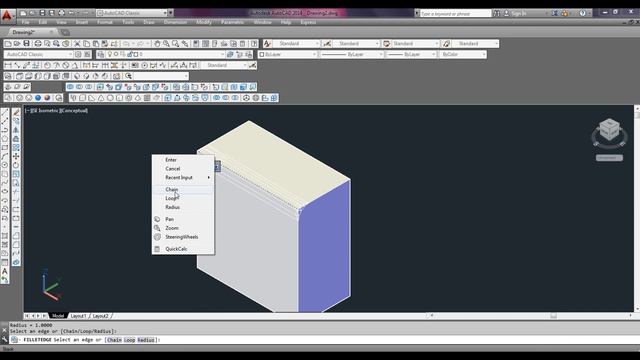Click Radius dimension tool icon

click(47, 65)
